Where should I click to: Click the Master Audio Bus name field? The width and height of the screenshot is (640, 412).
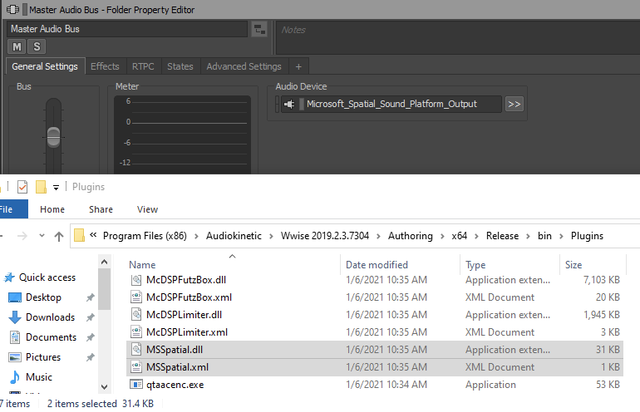click(x=127, y=29)
